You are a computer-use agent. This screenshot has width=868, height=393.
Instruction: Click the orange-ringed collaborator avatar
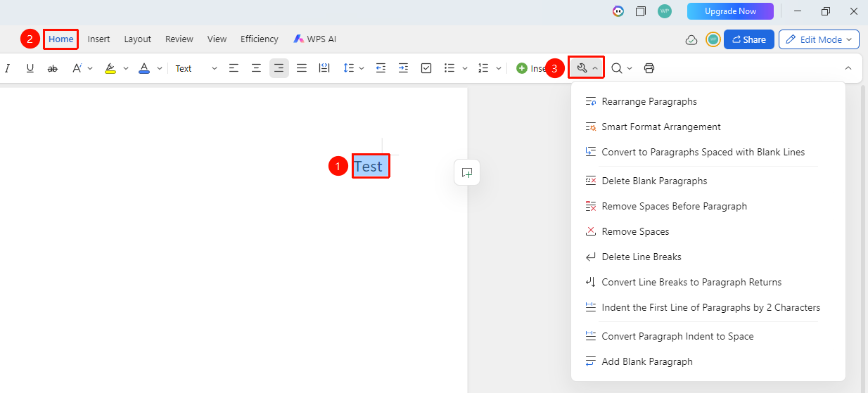713,39
